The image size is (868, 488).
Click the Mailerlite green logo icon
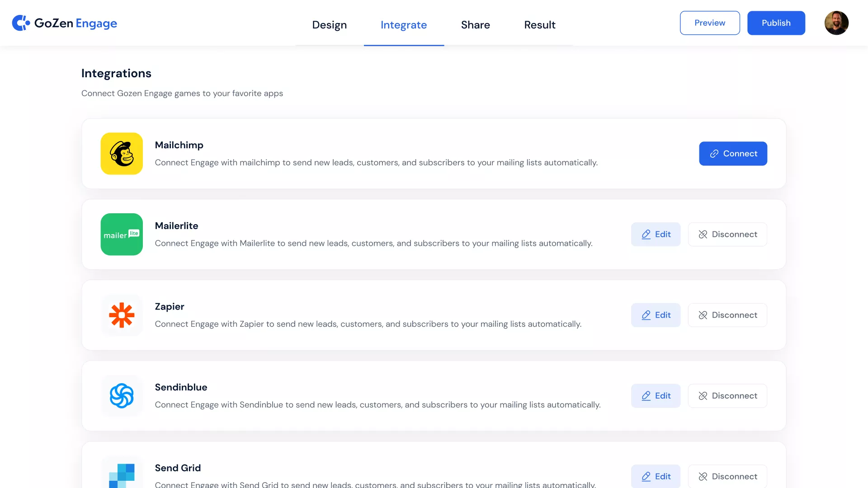(122, 235)
